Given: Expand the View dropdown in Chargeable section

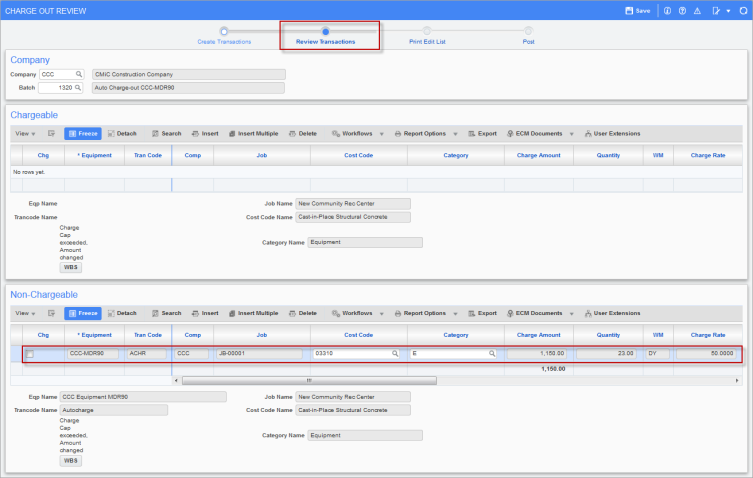Looking at the screenshot, I should 25,133.
